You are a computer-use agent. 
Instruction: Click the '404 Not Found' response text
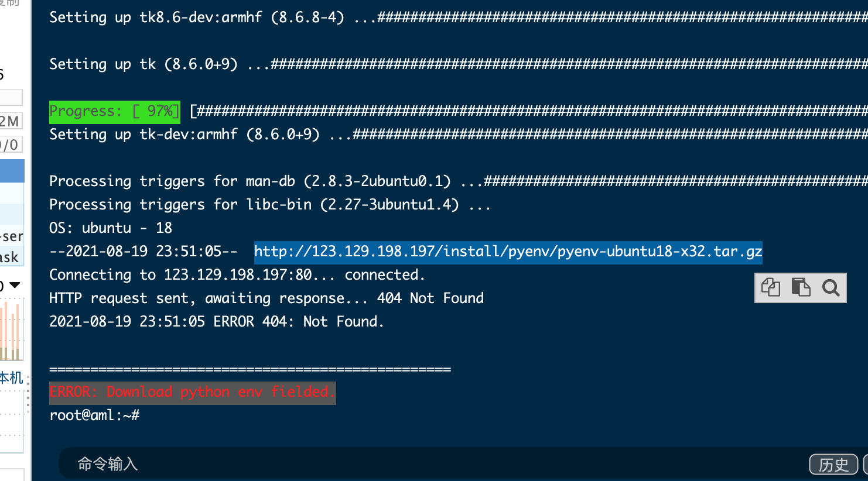pyautogui.click(x=430, y=298)
